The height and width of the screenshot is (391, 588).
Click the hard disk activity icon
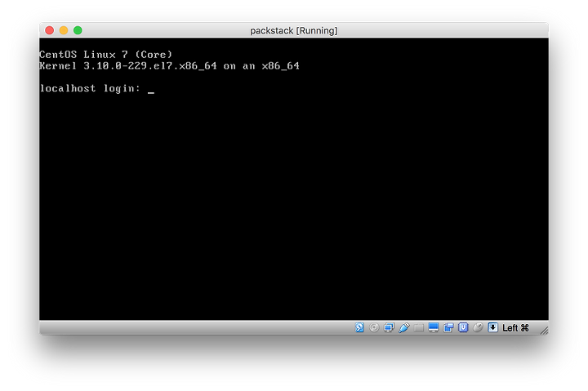359,327
